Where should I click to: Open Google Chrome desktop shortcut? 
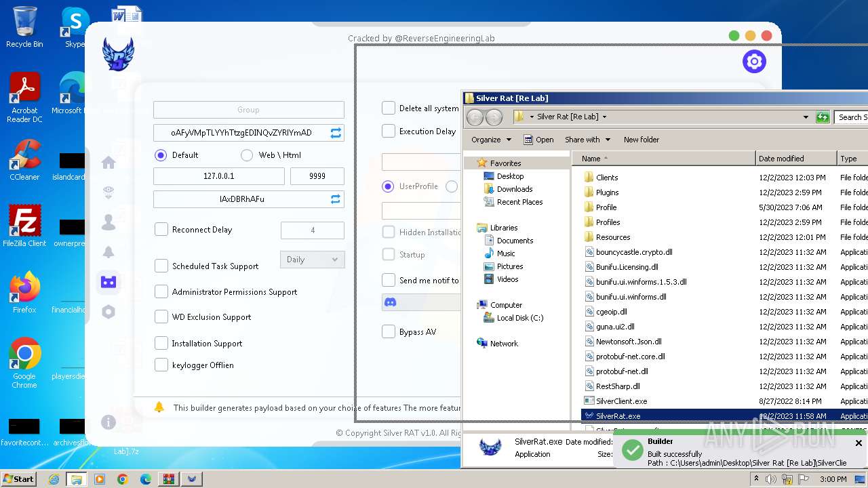coord(24,363)
